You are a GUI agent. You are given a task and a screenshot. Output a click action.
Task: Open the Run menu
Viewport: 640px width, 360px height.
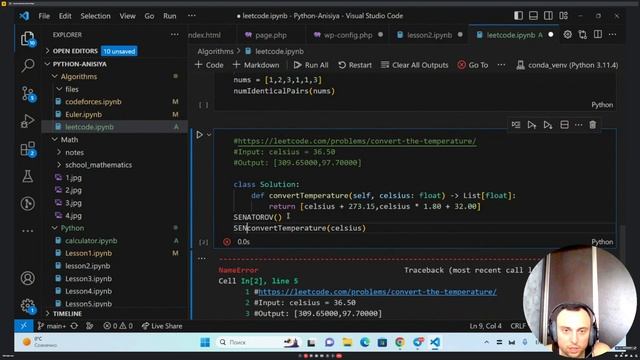click(x=170, y=16)
